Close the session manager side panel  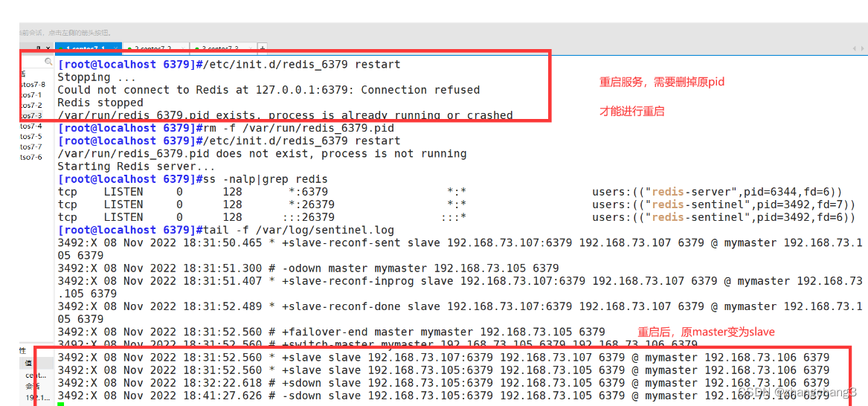[x=48, y=48]
